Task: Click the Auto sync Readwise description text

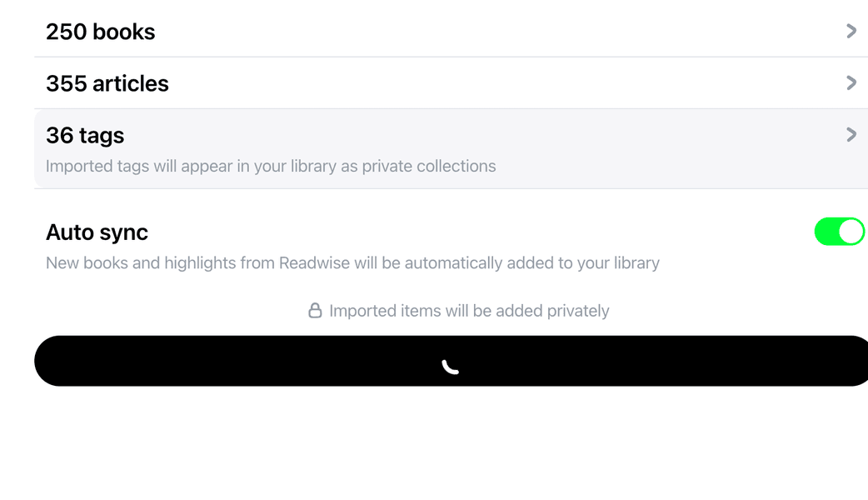Action: pos(352,263)
